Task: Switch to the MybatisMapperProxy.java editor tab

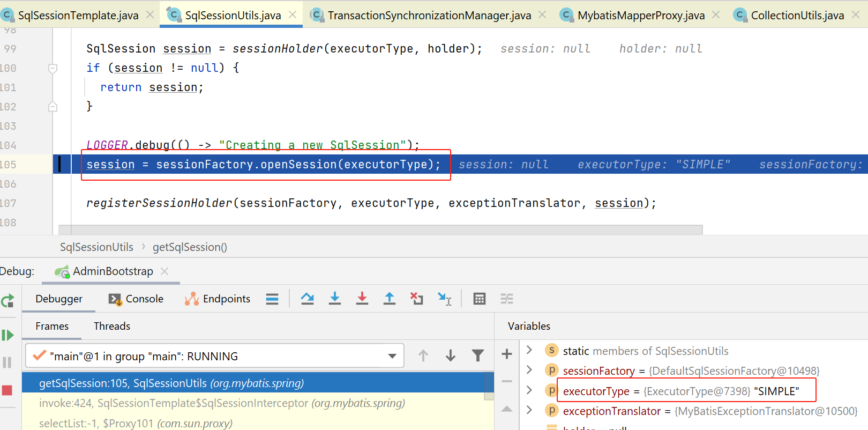Action: pyautogui.click(x=641, y=16)
